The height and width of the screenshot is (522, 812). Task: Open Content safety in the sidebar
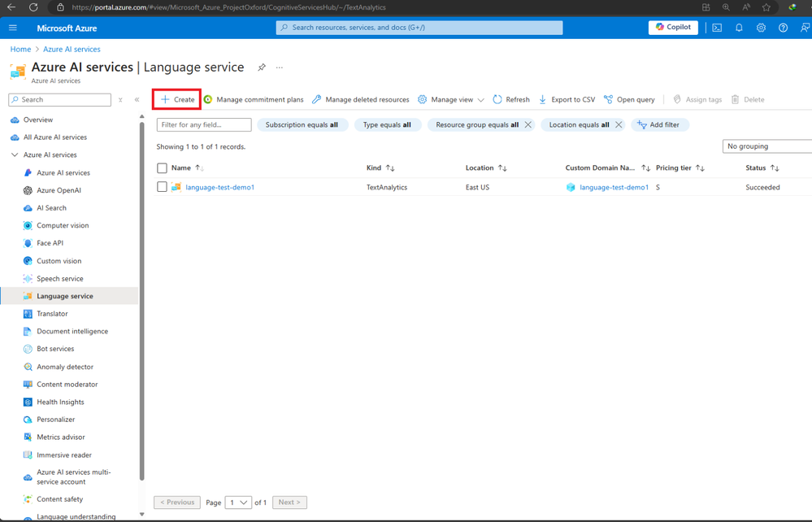click(x=59, y=499)
